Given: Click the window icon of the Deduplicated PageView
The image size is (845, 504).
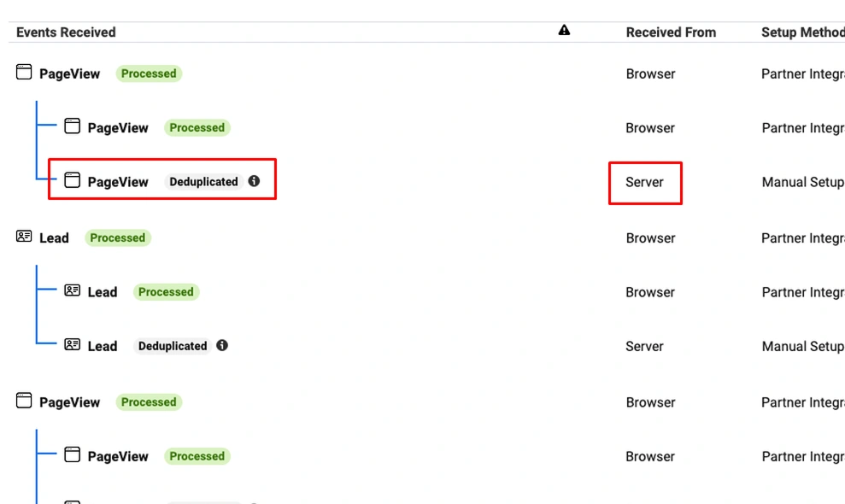Looking at the screenshot, I should 73,180.
